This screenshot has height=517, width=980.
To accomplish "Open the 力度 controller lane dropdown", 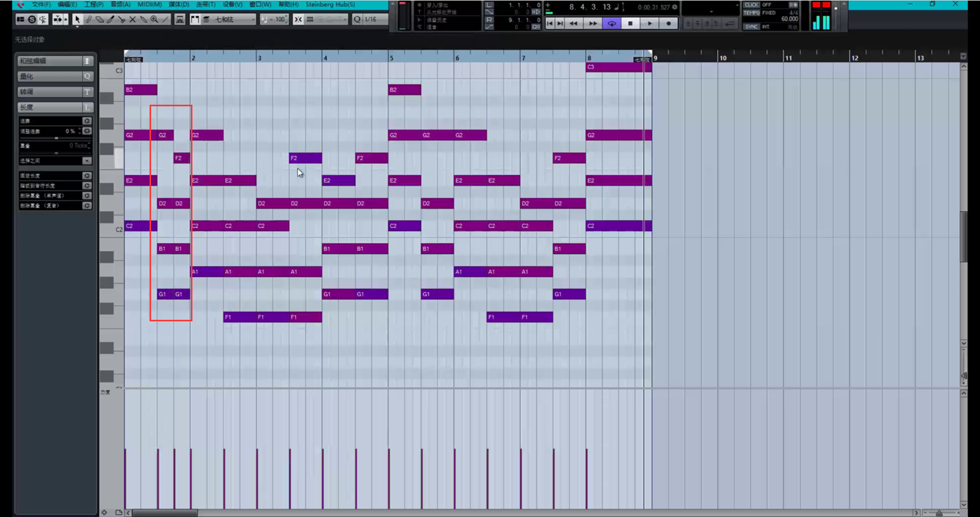I will [105, 392].
